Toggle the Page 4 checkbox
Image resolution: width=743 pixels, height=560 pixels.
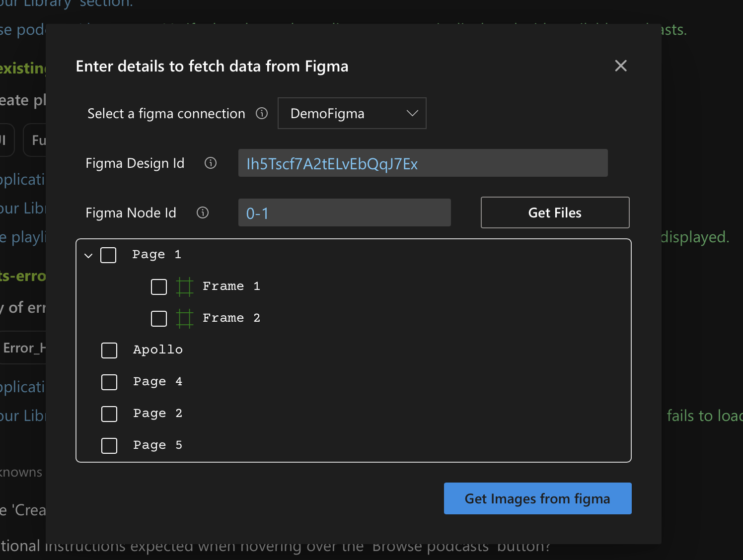(109, 382)
